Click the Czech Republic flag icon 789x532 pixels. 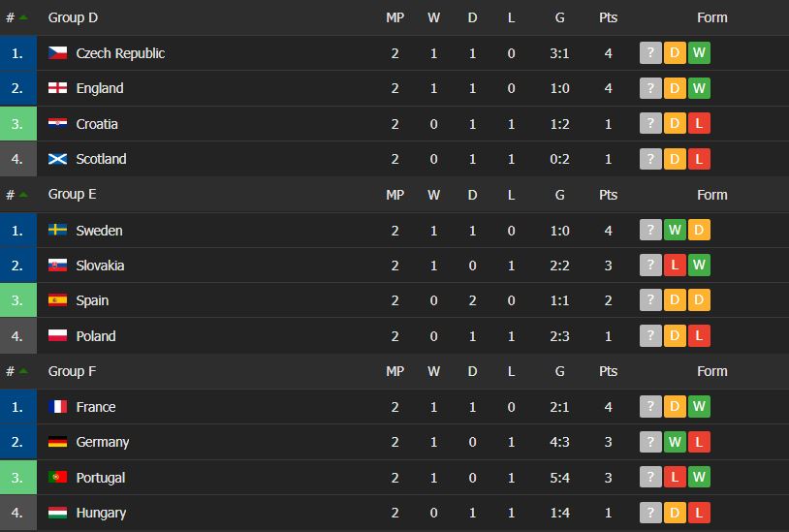point(57,52)
